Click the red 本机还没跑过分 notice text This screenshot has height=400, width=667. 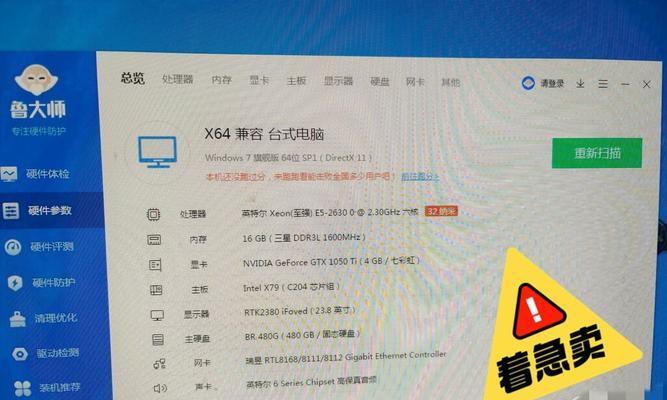300,176
